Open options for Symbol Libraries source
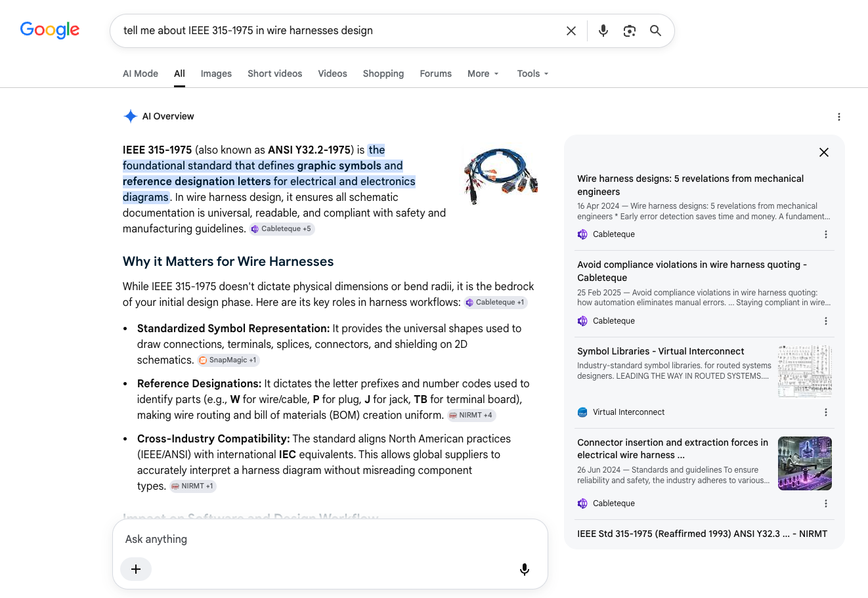 tap(826, 412)
